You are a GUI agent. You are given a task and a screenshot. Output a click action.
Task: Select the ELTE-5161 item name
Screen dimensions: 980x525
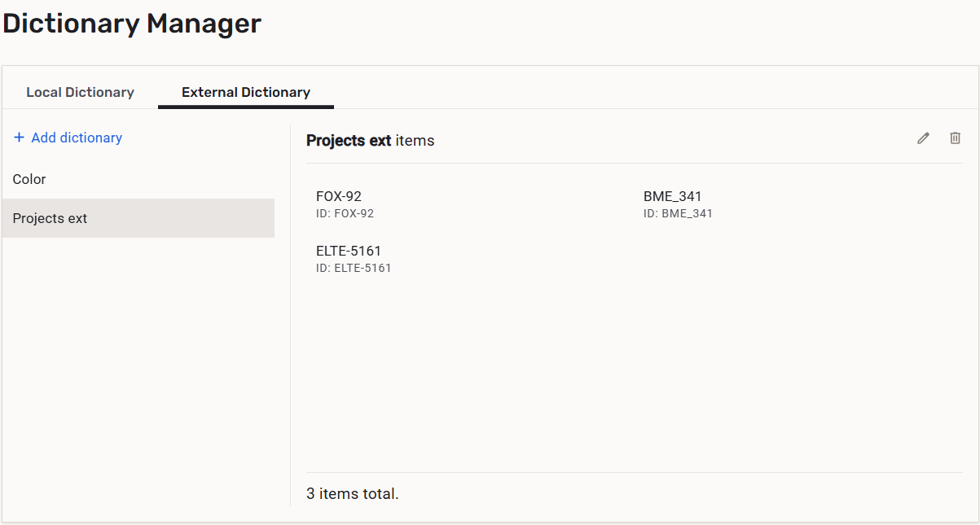349,251
